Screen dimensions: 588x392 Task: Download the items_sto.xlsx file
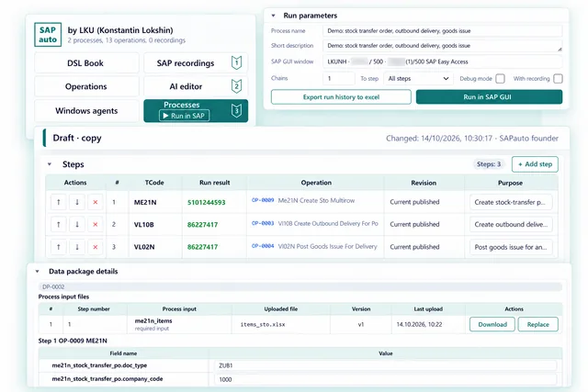pos(492,325)
